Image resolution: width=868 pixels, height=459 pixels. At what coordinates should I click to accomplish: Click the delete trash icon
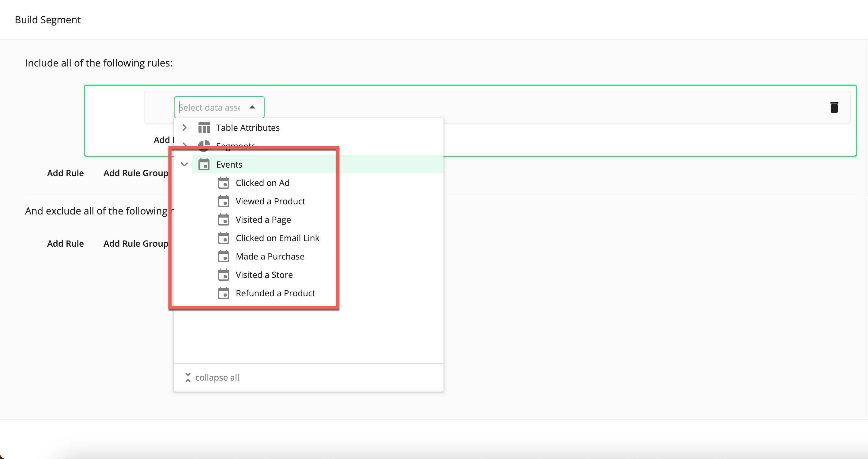pyautogui.click(x=834, y=108)
